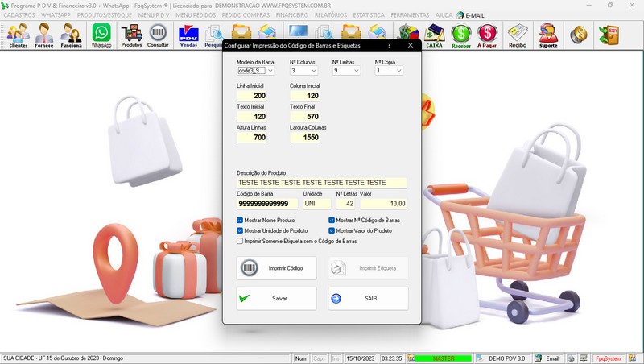
Task: Click the Descrição do Produto text field
Action: [x=321, y=183]
